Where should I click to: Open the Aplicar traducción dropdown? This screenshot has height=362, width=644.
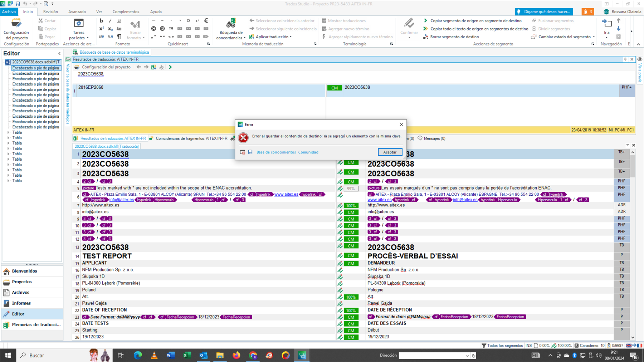270,36
